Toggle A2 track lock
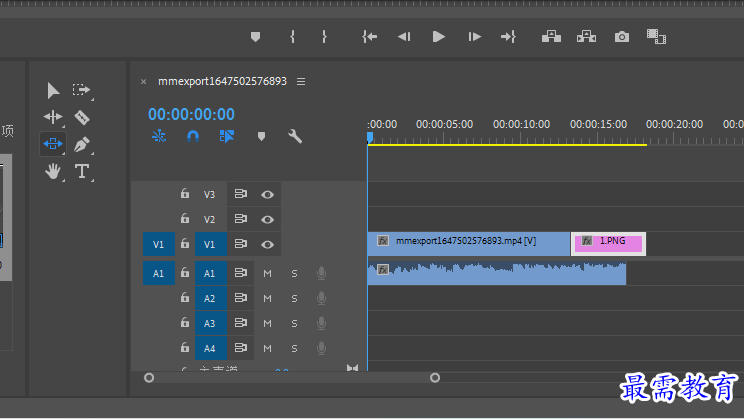This screenshot has width=744, height=419. pyautogui.click(x=185, y=298)
